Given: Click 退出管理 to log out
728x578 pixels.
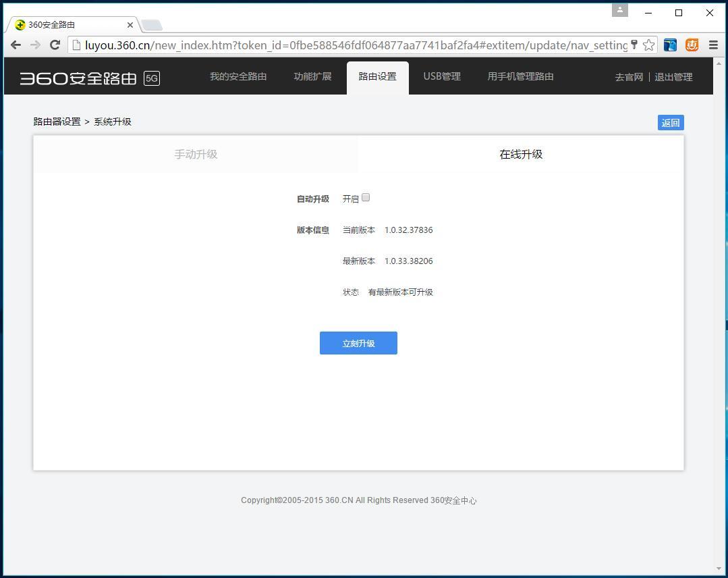Looking at the screenshot, I should point(673,76).
